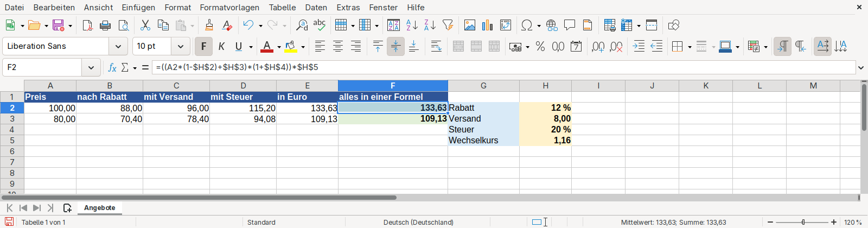Image resolution: width=868 pixels, height=228 pixels.
Task: Insert special character omega icon
Action: tap(526, 25)
